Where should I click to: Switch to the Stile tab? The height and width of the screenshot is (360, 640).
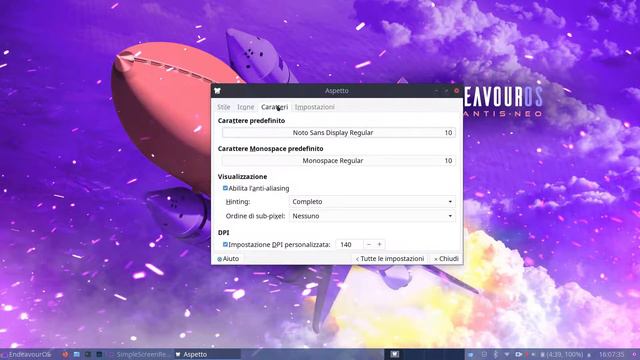224,107
